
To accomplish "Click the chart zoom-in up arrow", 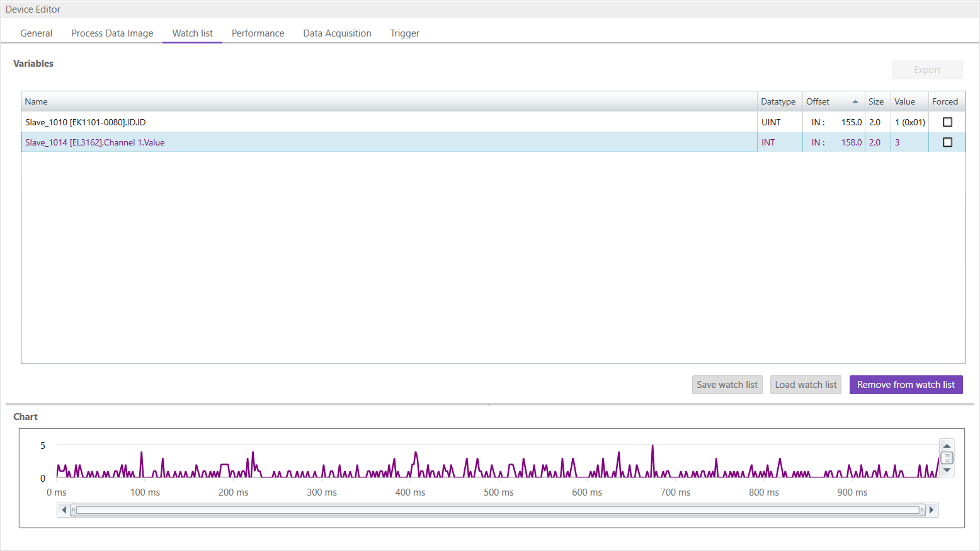I will (947, 445).
